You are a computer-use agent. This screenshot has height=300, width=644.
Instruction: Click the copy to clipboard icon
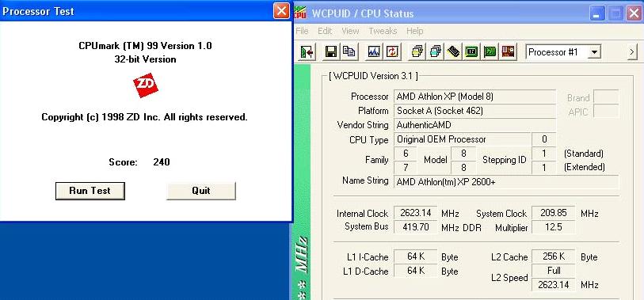pos(349,51)
